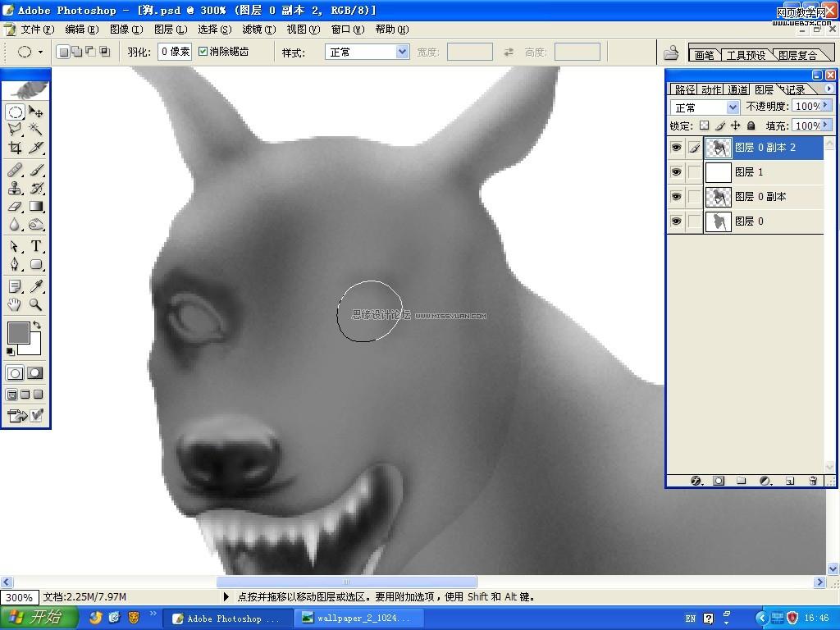Select the Crop tool

click(x=15, y=147)
